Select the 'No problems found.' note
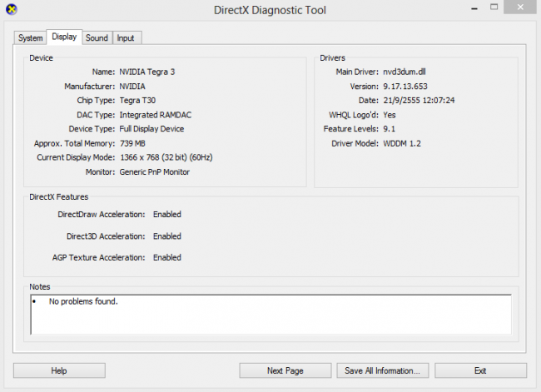This screenshot has width=541, height=392. [x=83, y=301]
